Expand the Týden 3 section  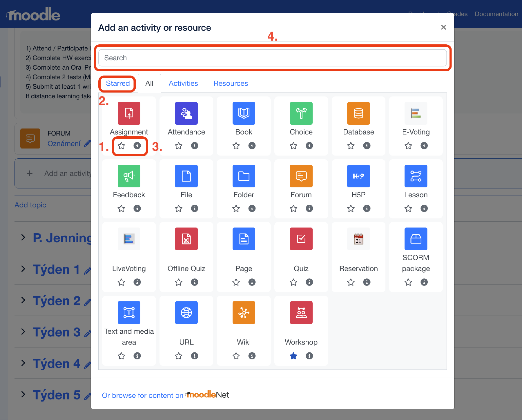pos(23,332)
